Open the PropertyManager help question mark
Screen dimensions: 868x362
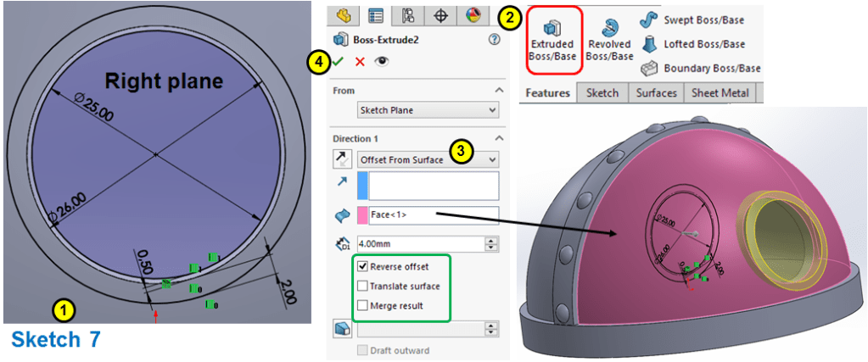tap(494, 39)
